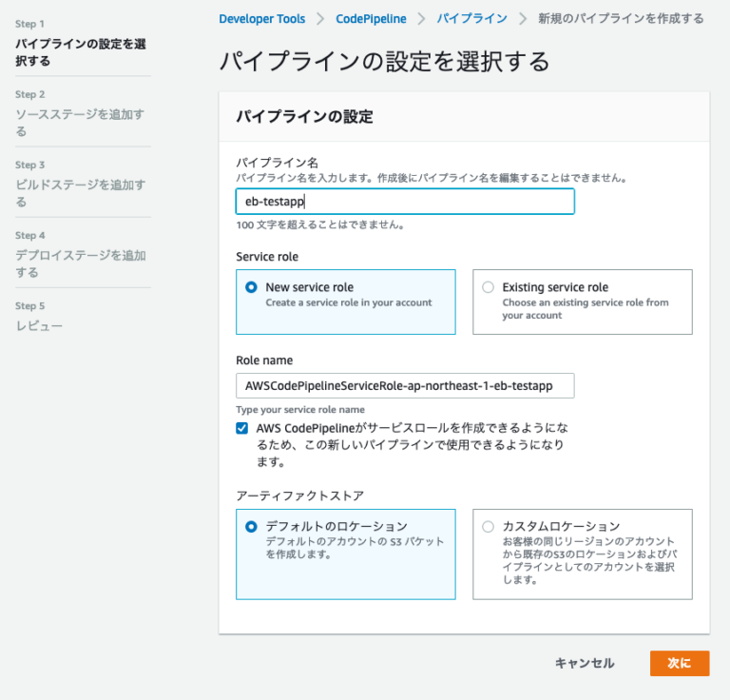Go to the CodePipeline breadcrumb link
This screenshot has height=700, width=730.
point(371,18)
